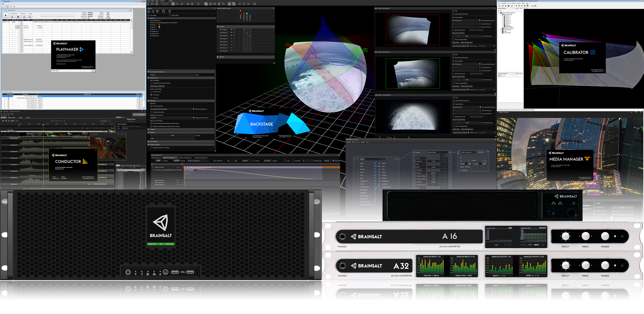Click the Playmaker skip-to-previous button

(x=24, y=17)
